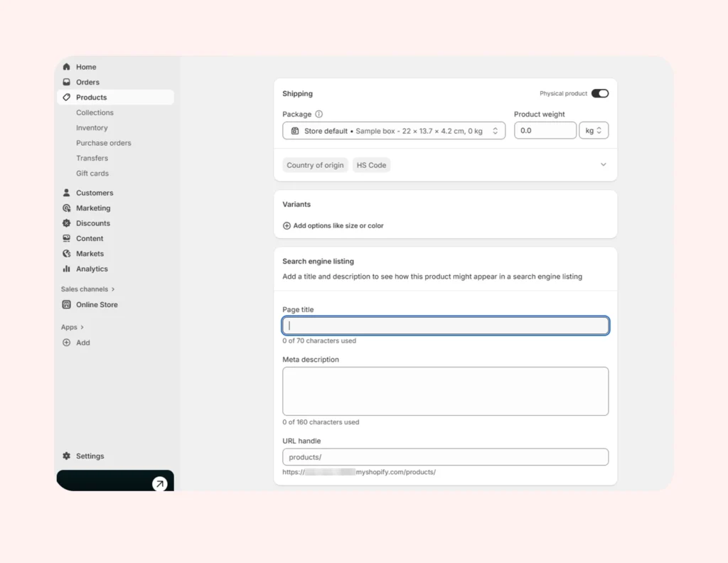Image resolution: width=728 pixels, height=563 pixels.
Task: Change the weight unit from kg
Action: (x=594, y=130)
